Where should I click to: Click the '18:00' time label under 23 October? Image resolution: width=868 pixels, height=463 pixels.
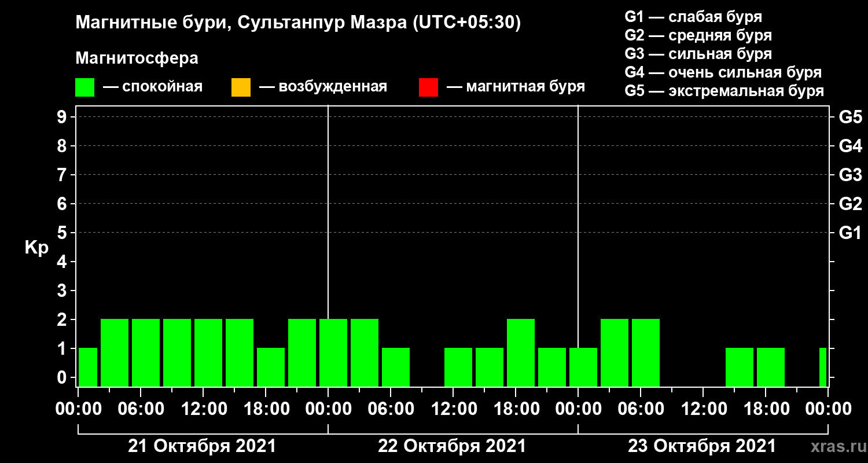(x=766, y=409)
